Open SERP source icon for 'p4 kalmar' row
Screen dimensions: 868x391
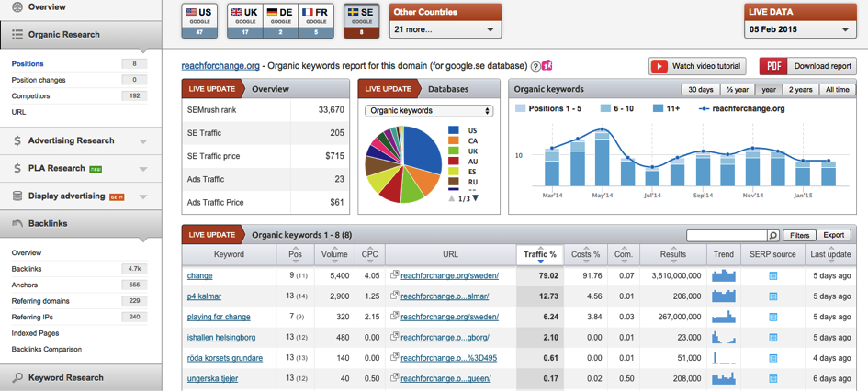pos(773,296)
